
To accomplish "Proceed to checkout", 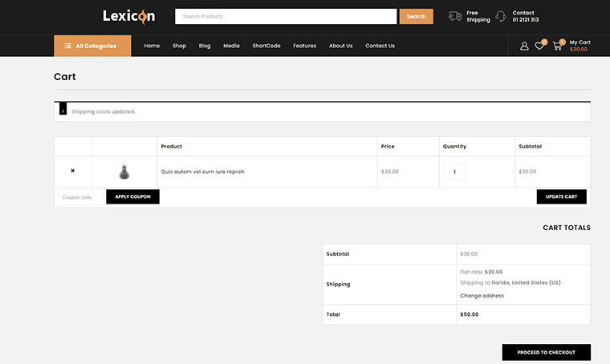I will (546, 352).
